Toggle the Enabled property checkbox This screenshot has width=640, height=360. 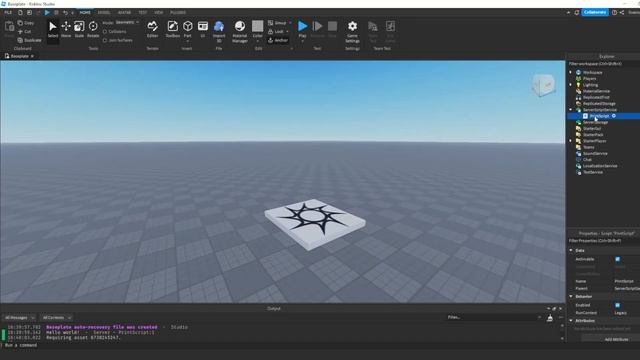[618, 305]
